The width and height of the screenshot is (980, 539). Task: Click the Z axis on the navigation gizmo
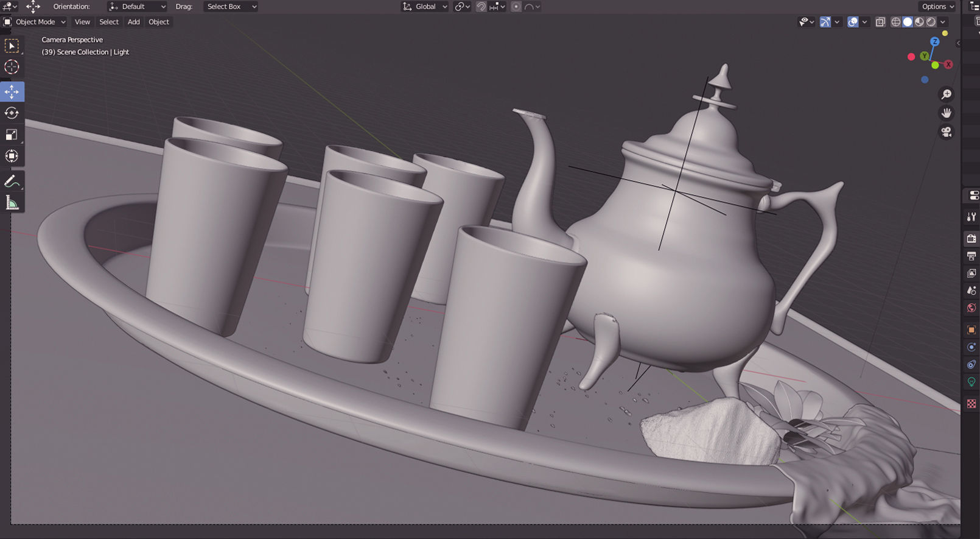pos(934,41)
